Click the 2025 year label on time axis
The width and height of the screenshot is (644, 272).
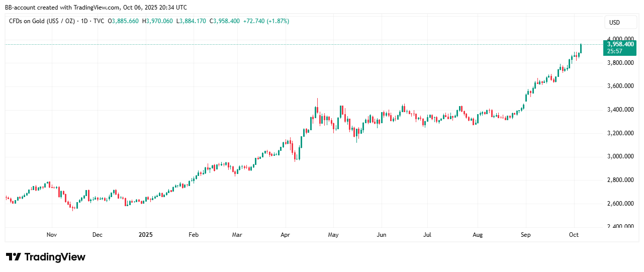pyautogui.click(x=146, y=235)
